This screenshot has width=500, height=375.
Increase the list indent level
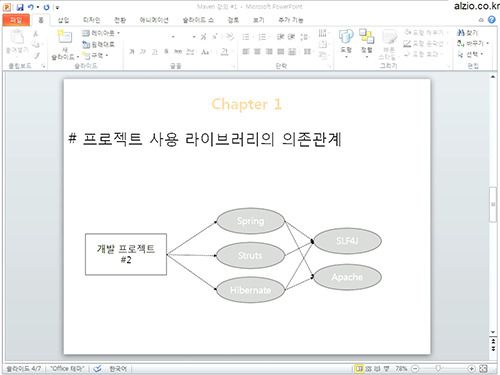(291, 37)
